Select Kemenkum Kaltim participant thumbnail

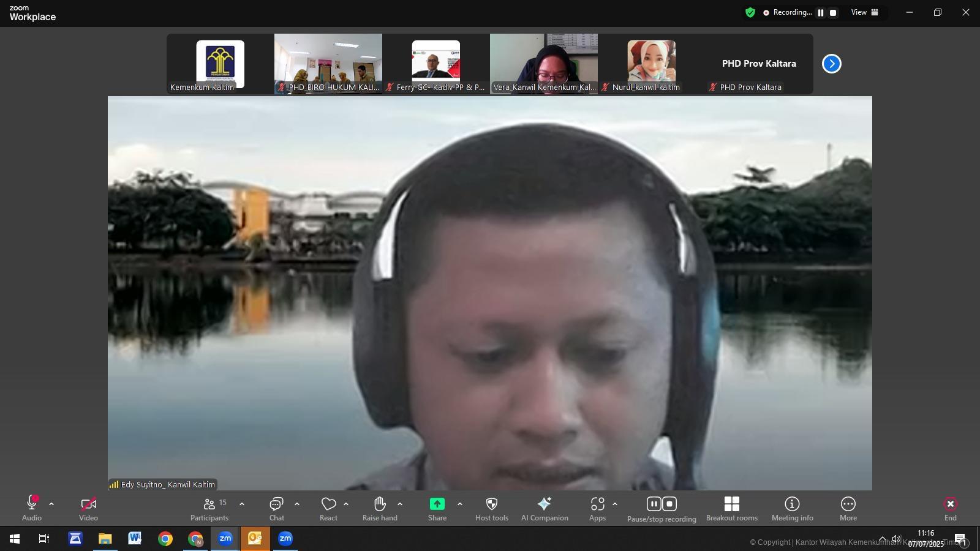coord(221,64)
